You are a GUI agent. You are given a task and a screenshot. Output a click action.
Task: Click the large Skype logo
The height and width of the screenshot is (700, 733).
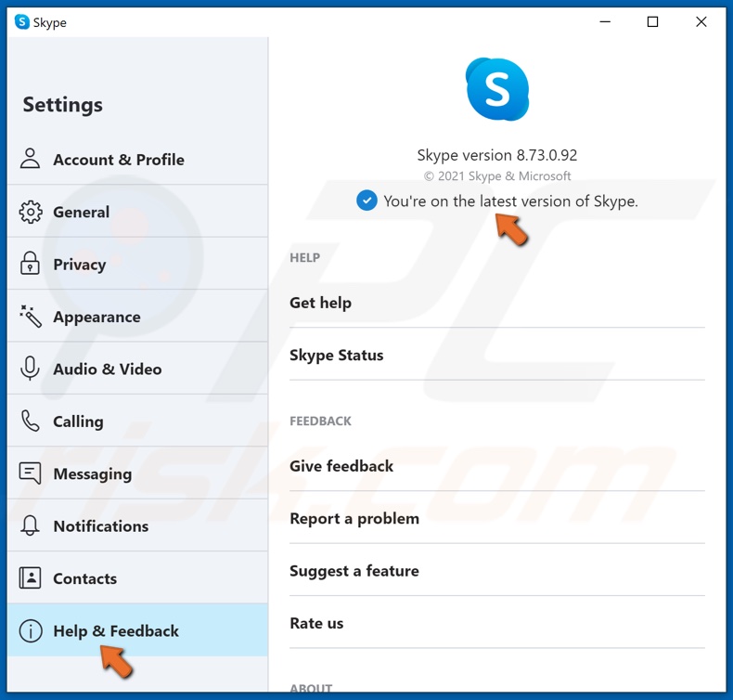(497, 89)
